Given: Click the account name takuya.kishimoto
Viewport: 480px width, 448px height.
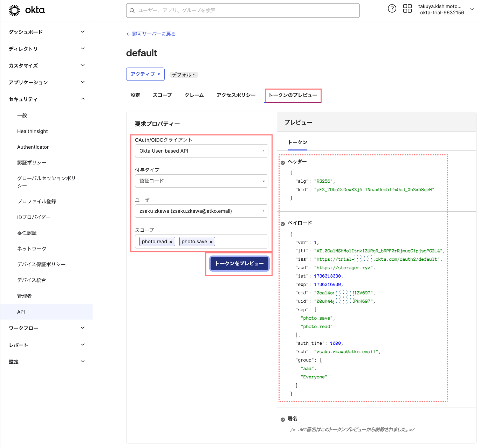Looking at the screenshot, I should pyautogui.click(x=440, y=6).
